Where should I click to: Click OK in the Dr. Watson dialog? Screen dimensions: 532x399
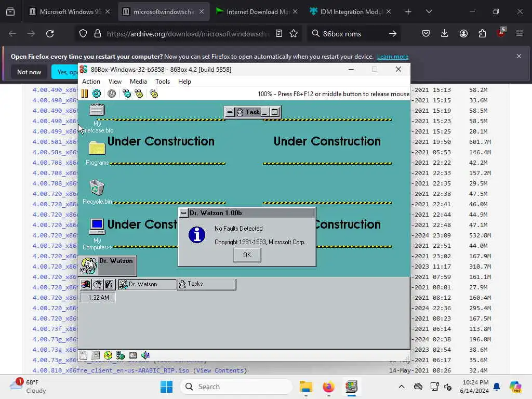point(247,255)
